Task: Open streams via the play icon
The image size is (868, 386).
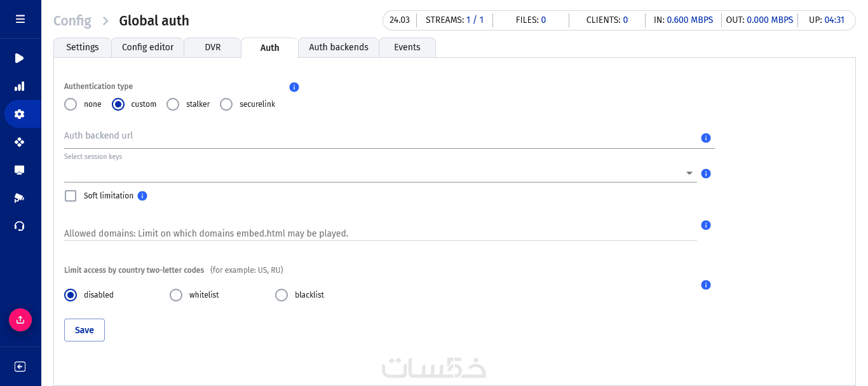Action: [x=20, y=59]
